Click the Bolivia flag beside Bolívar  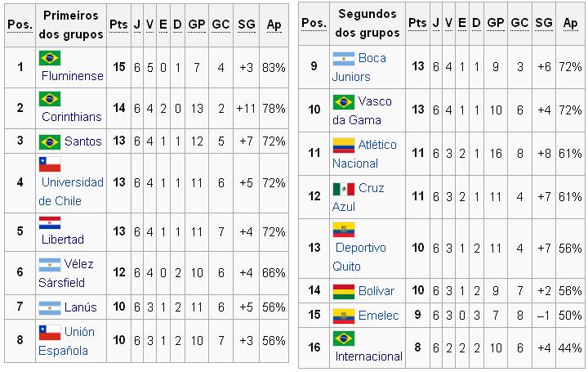point(343,291)
